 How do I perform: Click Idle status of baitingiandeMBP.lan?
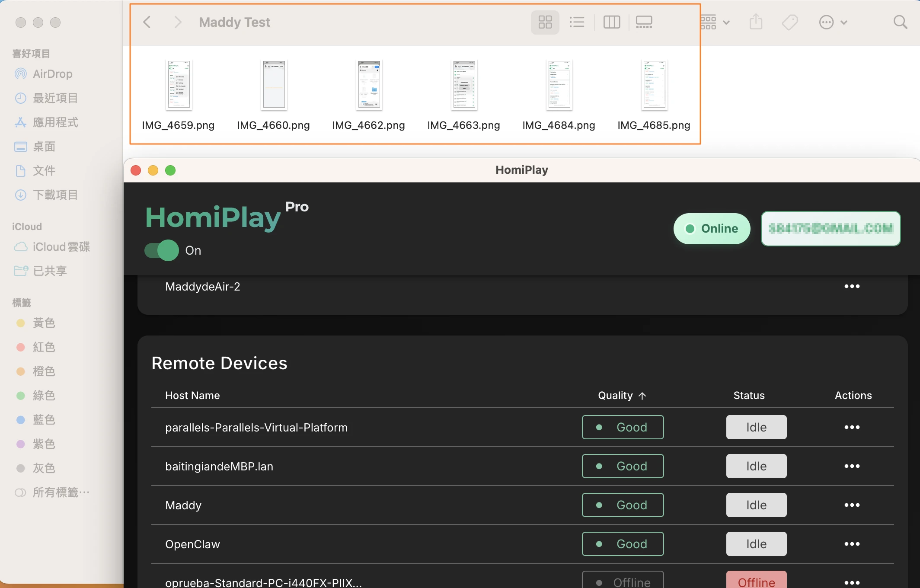pos(756,466)
